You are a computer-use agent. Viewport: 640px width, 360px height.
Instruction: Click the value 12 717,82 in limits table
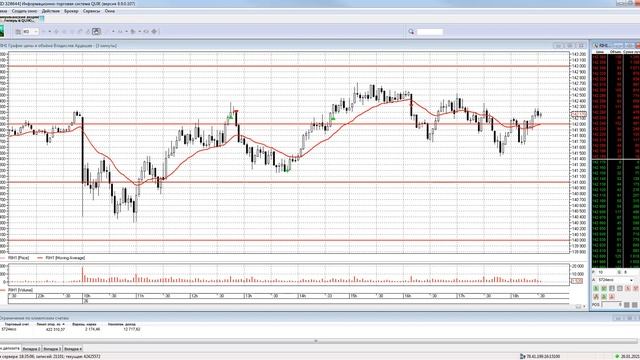tap(132, 329)
